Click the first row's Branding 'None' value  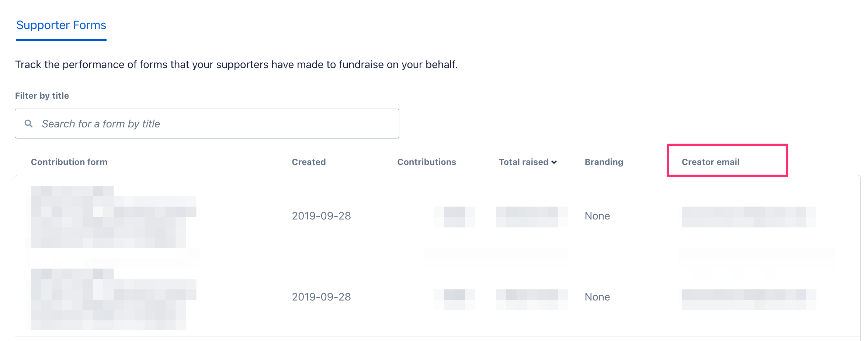[x=597, y=216]
